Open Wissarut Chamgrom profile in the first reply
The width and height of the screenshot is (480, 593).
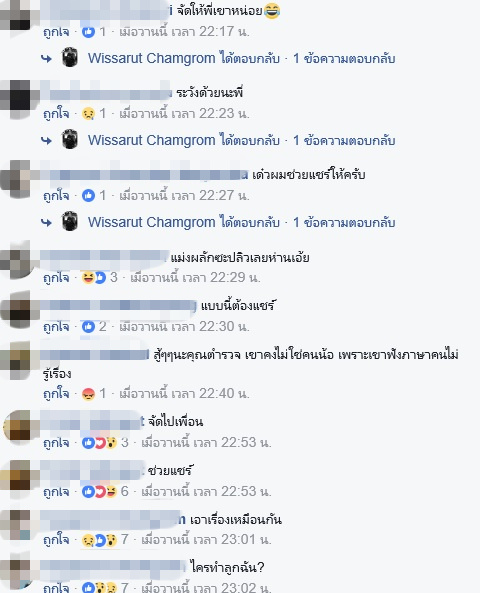click(x=152, y=58)
